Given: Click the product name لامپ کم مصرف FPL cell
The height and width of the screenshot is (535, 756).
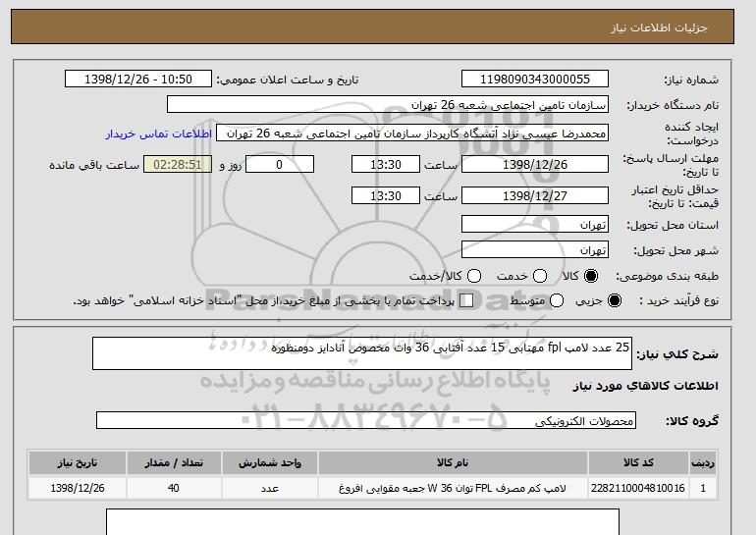Looking at the screenshot, I should pos(453,488).
